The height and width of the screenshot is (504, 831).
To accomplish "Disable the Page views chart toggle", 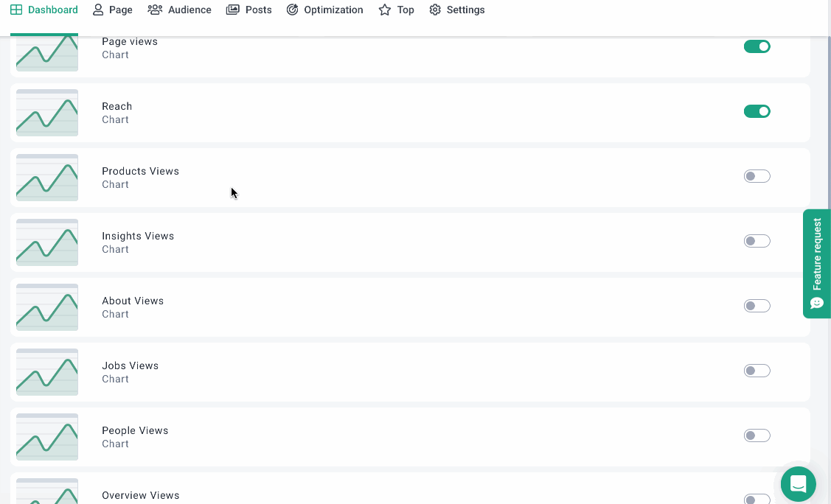I will (x=757, y=46).
